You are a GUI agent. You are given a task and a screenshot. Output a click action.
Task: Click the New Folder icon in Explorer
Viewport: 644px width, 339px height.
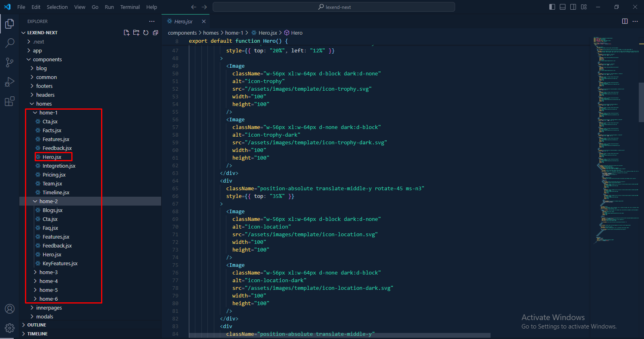[136, 33]
